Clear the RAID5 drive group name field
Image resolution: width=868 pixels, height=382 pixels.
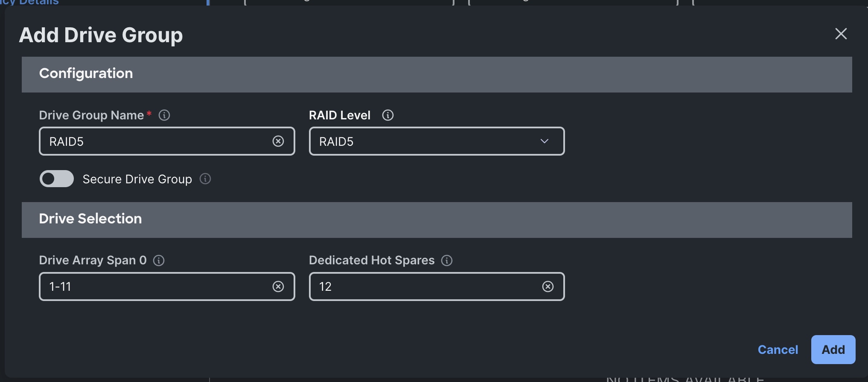point(279,141)
